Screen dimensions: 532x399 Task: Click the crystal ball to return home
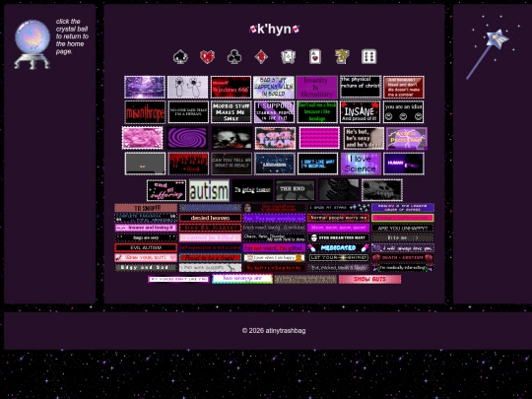[33, 44]
